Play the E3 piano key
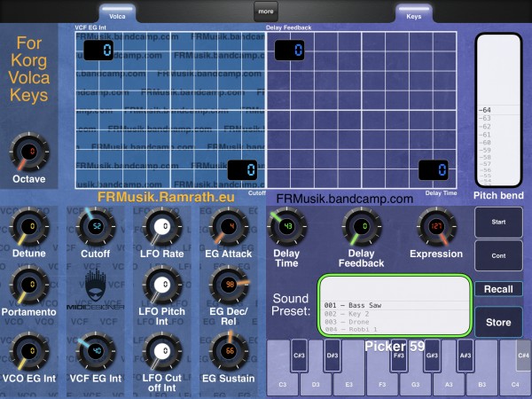 click(348, 384)
